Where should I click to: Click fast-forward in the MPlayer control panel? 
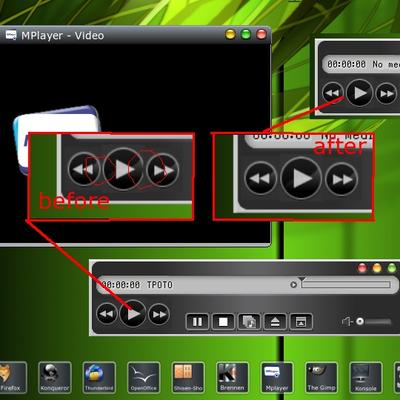[159, 314]
